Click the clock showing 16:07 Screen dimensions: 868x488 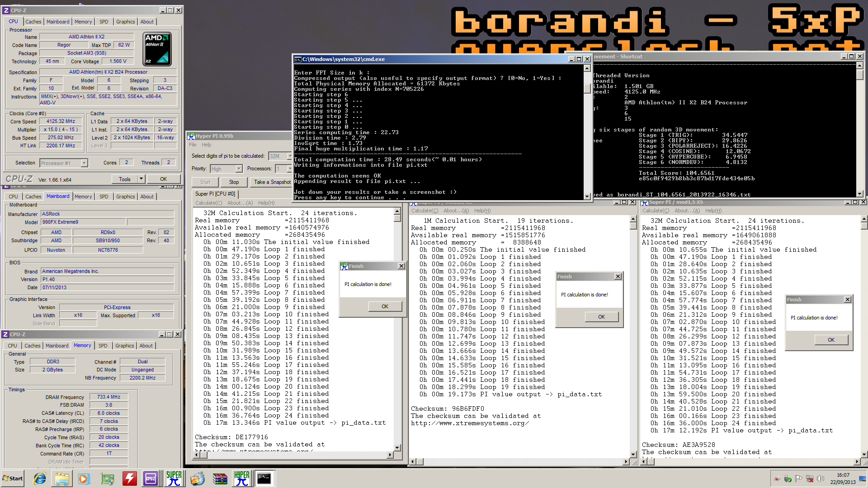pyautogui.click(x=843, y=475)
